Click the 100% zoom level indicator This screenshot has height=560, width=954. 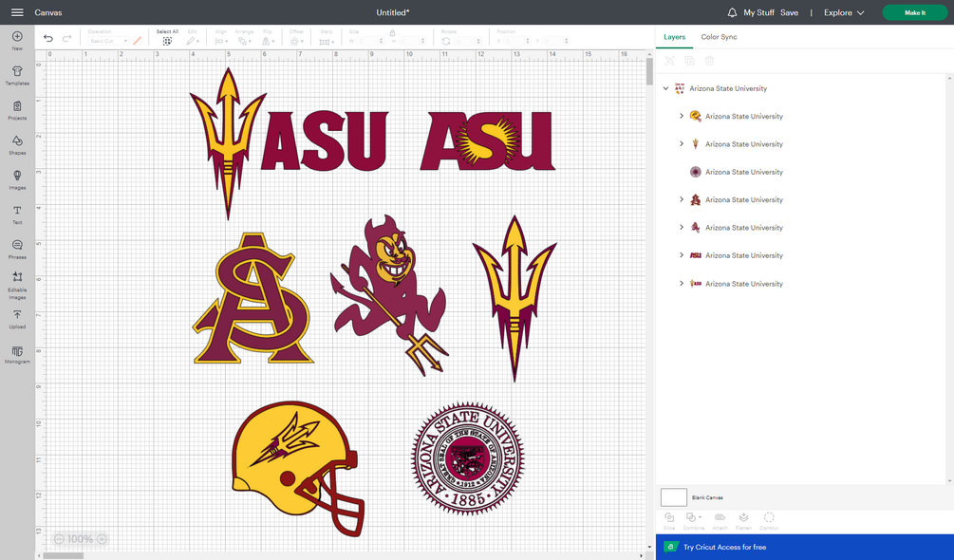pos(81,539)
